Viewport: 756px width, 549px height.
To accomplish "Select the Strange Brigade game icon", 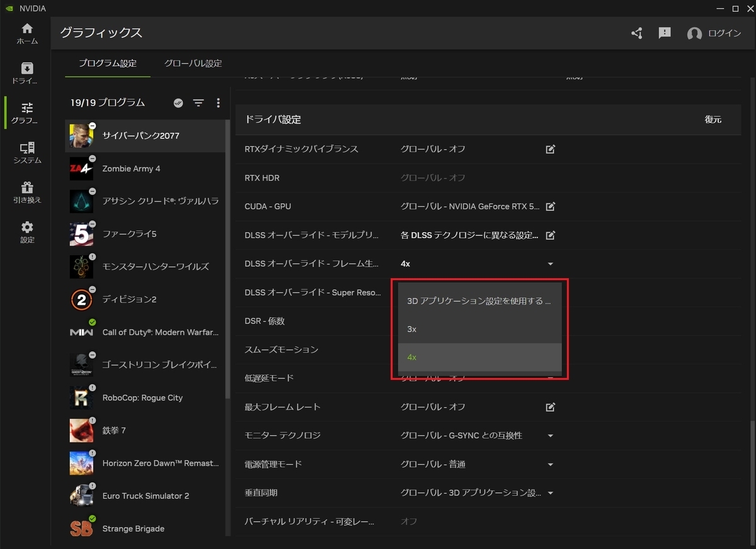I will 82,528.
